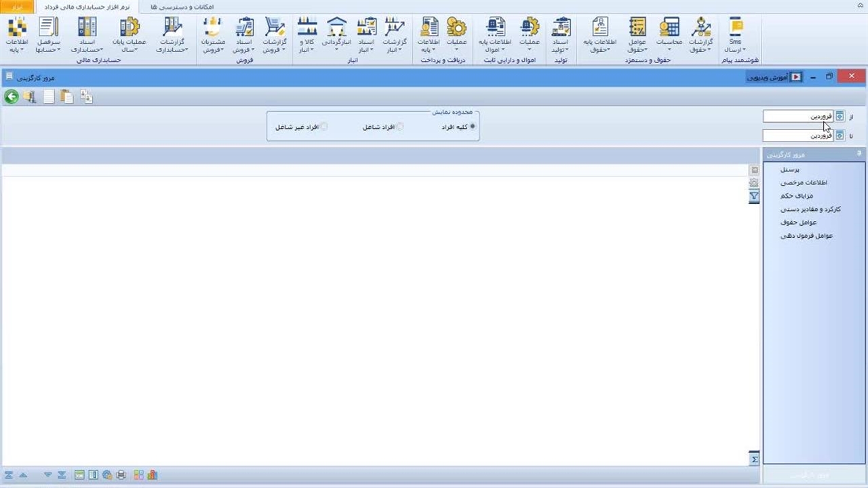Click آموزش ویدیویی video tutorial button

(x=774, y=77)
